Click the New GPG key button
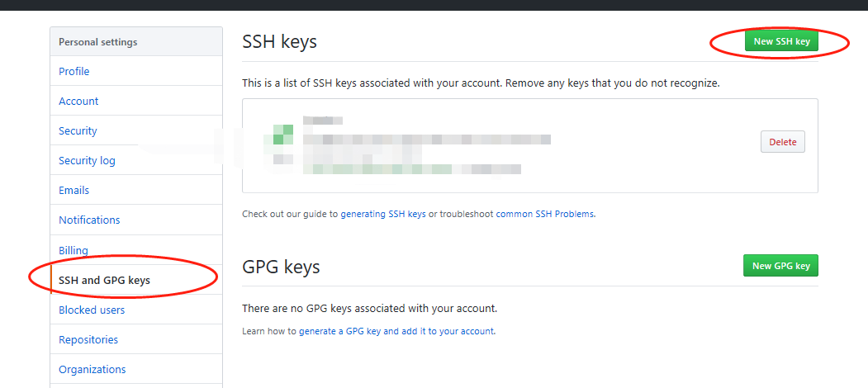Viewport: 868px width, 388px height. [x=780, y=266]
